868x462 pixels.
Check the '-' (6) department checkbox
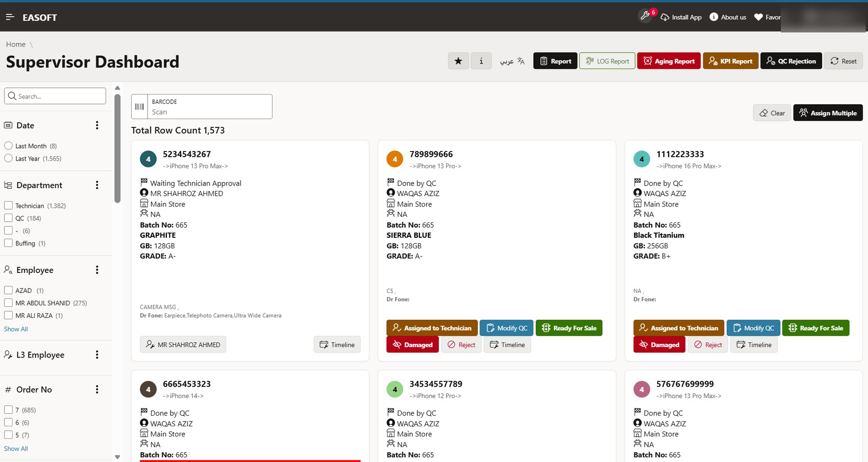pyautogui.click(x=8, y=231)
